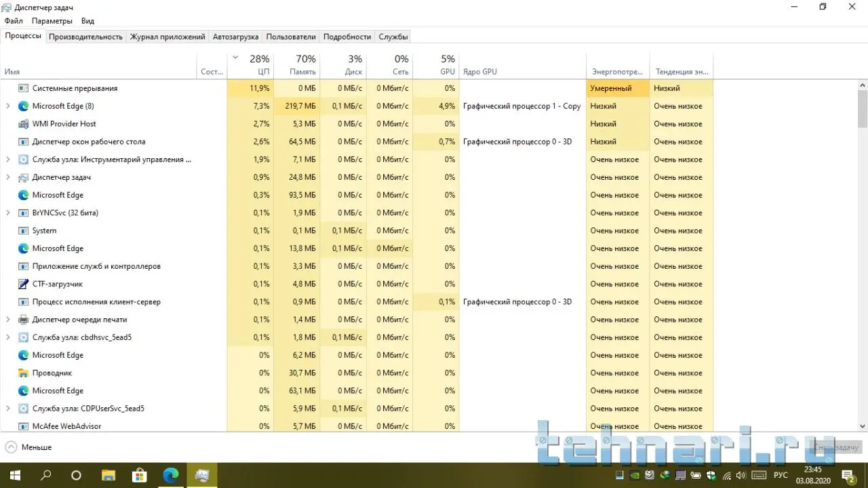Click the CTF-загрузчик process icon
Screen dimensions: 868x488
coord(24,284)
